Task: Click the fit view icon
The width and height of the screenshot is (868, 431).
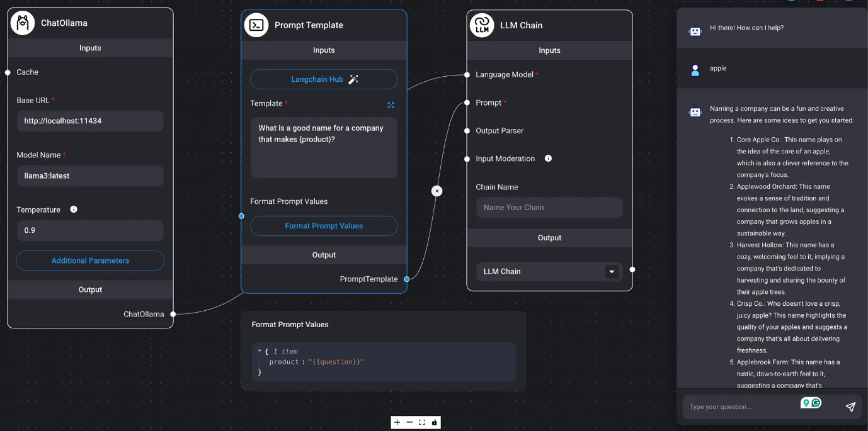Action: point(422,422)
